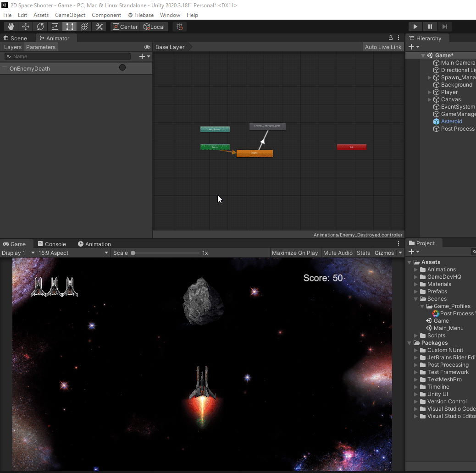Open Animator panel options menu
The width and height of the screenshot is (476, 473).
tap(399, 38)
